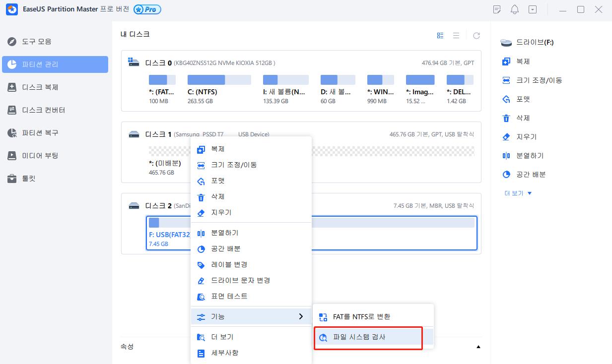
Task: Click the Pro badge in the title bar
Action: (147, 9)
